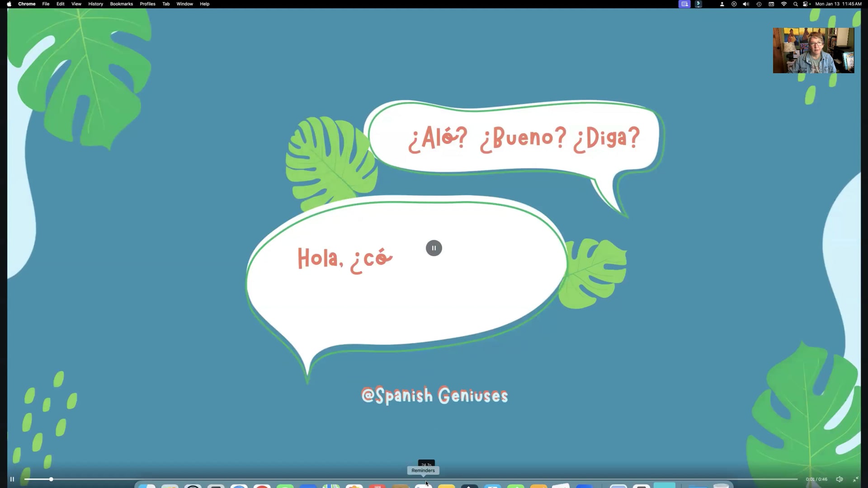Exit fullscreen via collapse arrows icon
This screenshot has width=868, height=488.
pos(855,479)
